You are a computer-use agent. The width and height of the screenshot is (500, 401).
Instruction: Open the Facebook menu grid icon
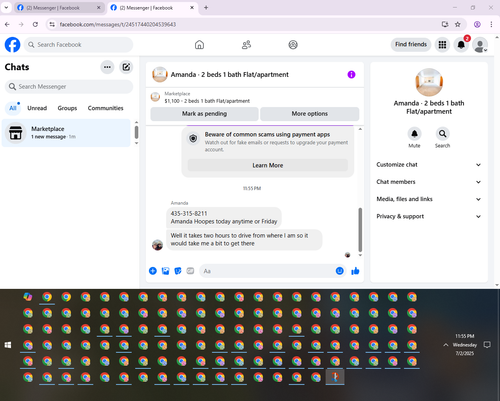coord(442,45)
